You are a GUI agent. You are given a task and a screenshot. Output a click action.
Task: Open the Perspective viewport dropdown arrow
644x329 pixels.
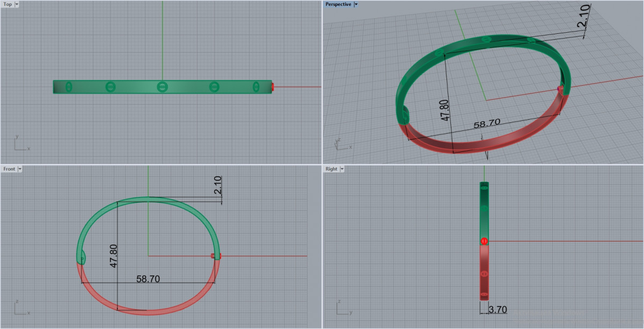pyautogui.click(x=356, y=4)
